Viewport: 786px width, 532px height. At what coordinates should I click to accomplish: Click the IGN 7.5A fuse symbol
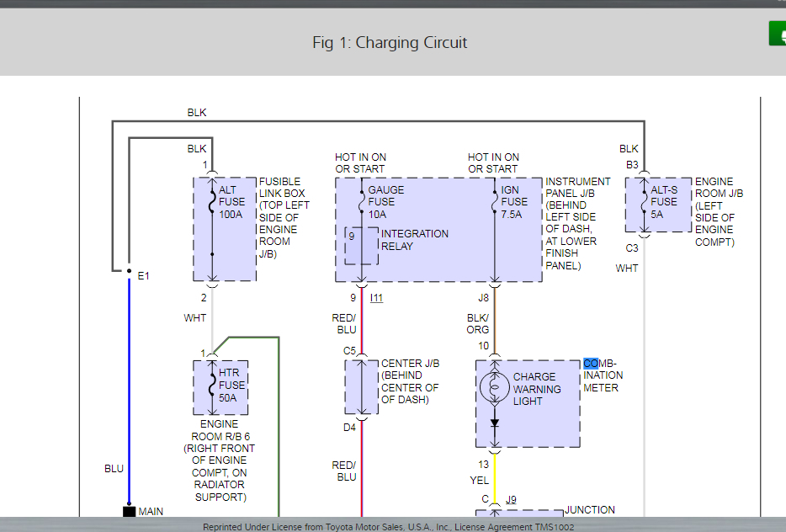point(495,202)
